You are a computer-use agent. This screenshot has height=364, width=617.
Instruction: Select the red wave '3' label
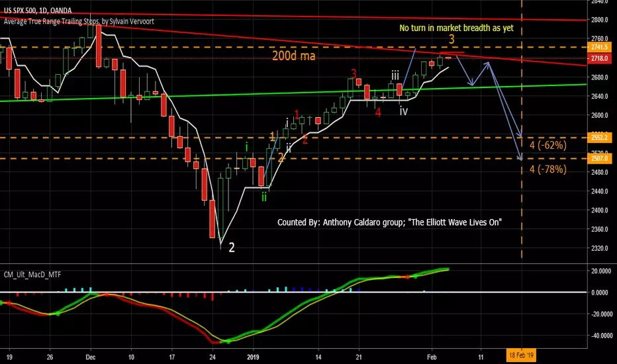[354, 73]
